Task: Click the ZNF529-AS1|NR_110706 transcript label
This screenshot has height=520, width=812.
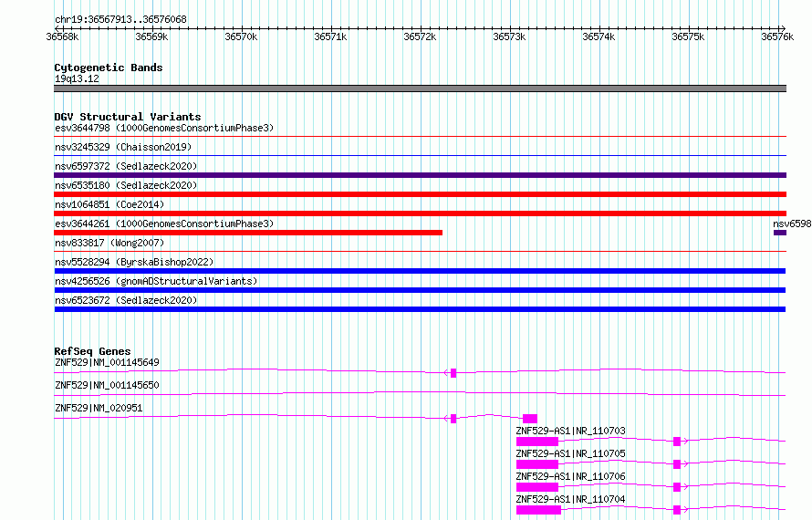Action: 570,476
